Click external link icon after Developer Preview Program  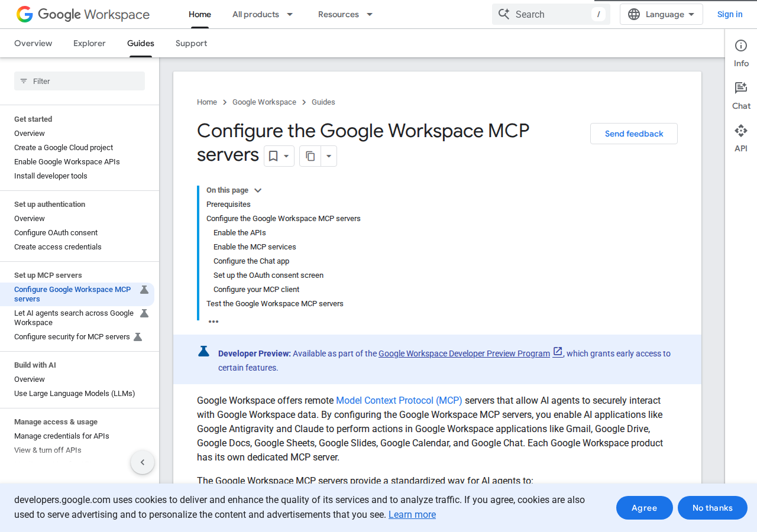(558, 352)
